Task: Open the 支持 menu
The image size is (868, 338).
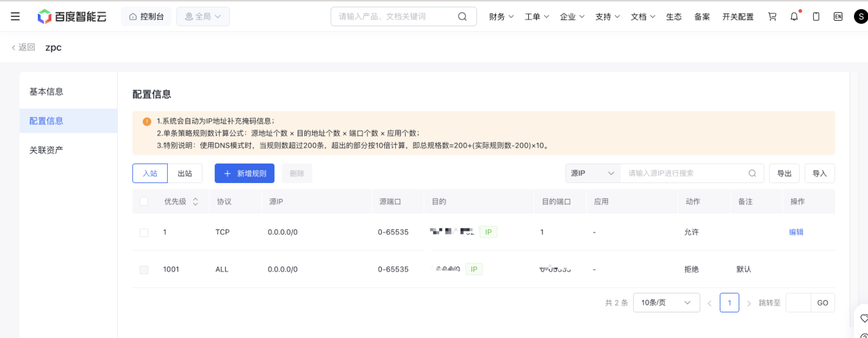Action: [x=607, y=16]
